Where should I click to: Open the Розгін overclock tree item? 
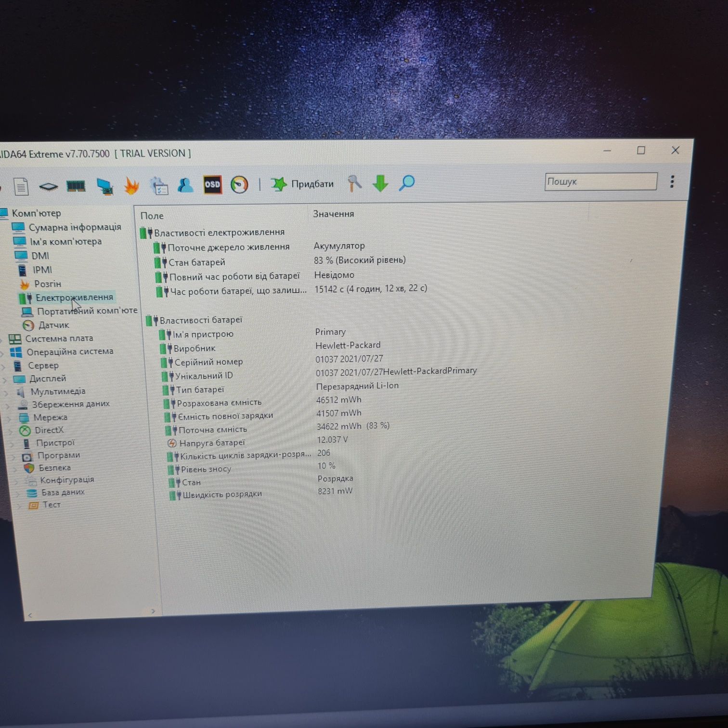40,284
